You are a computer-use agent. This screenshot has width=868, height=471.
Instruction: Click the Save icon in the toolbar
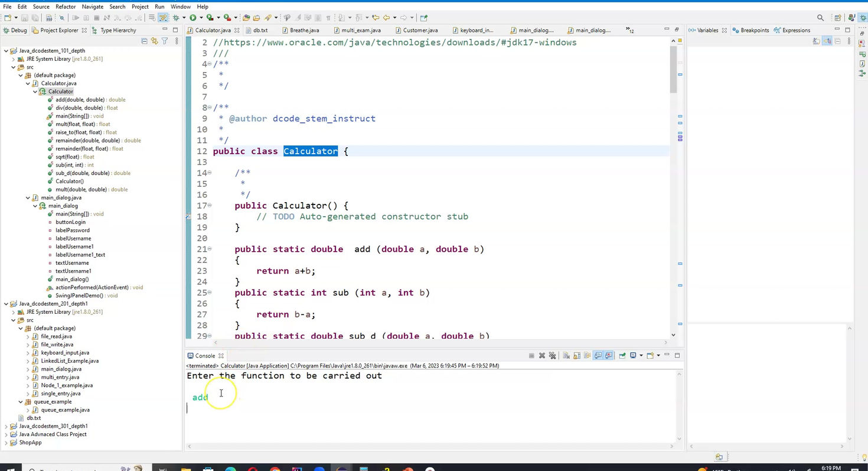click(x=25, y=18)
